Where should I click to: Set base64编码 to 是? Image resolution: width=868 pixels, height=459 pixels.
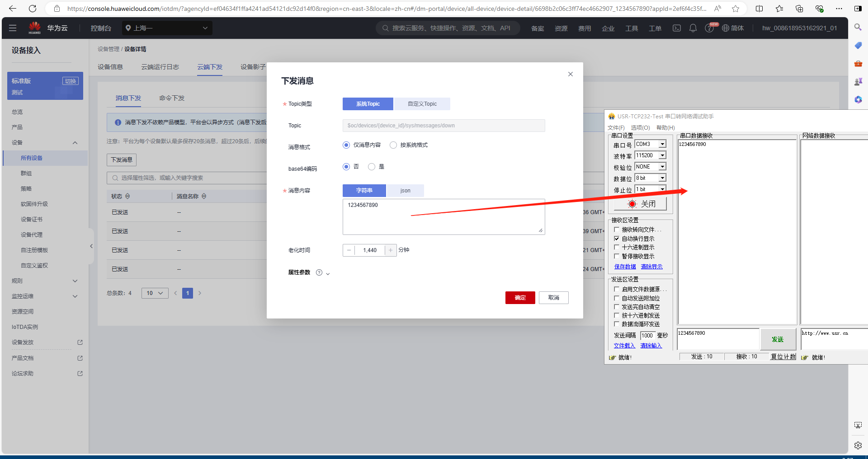[372, 167]
